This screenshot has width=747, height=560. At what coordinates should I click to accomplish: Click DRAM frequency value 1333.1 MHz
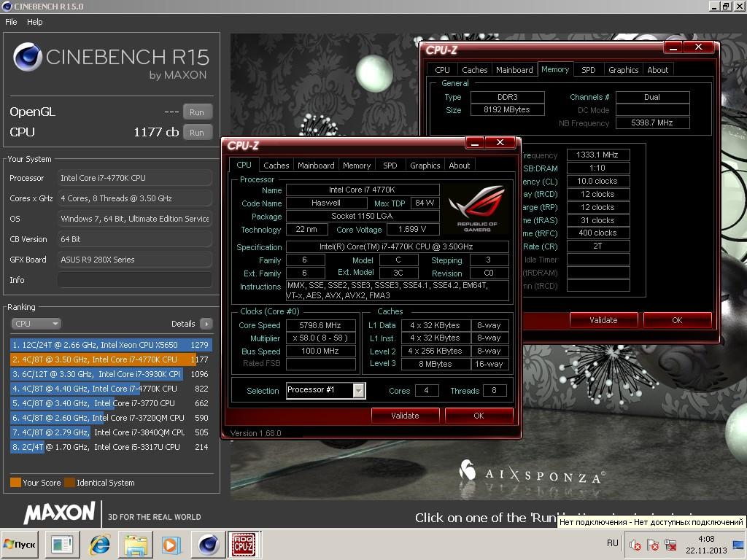coord(598,155)
